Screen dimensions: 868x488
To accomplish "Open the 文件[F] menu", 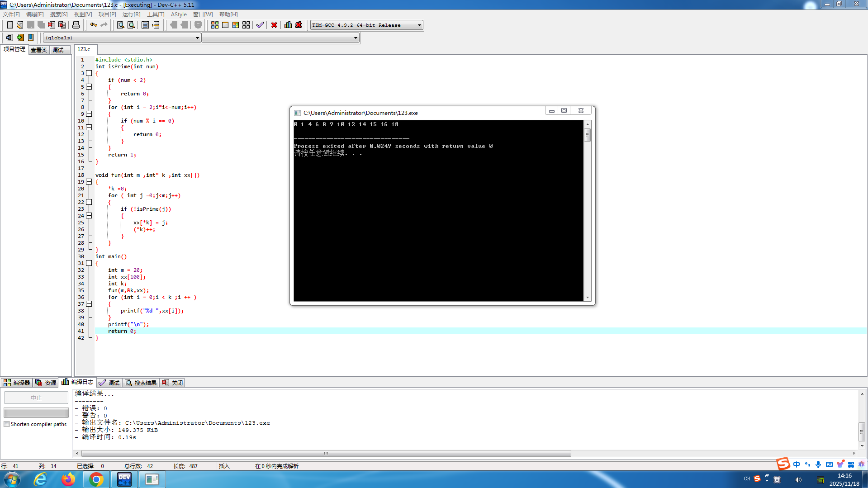I will [11, 14].
